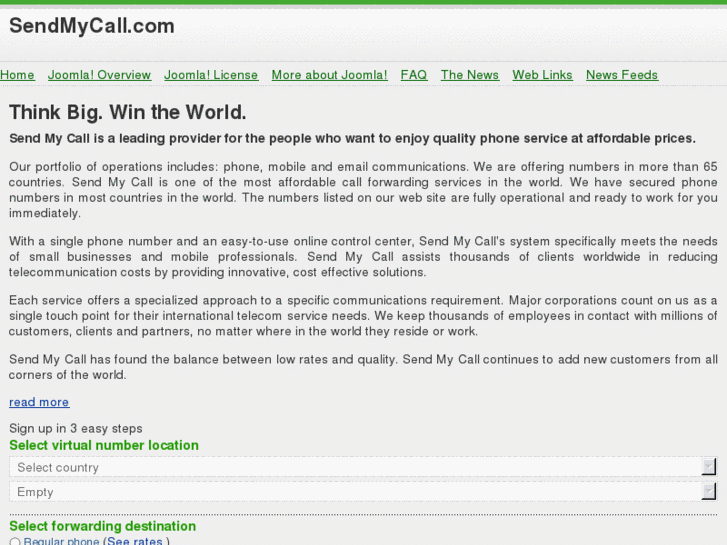Click the arrow of the Empty combo box

708,492
